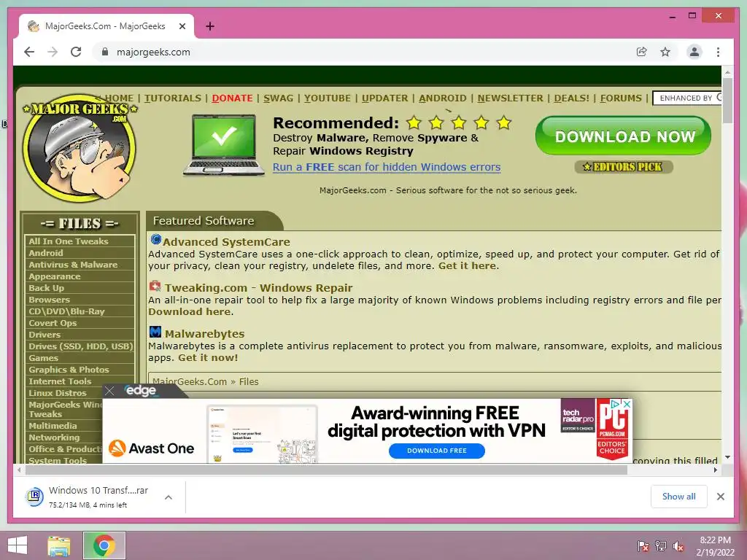
Task: Click the vertical page scrollbar thumb
Action: pos(727,99)
